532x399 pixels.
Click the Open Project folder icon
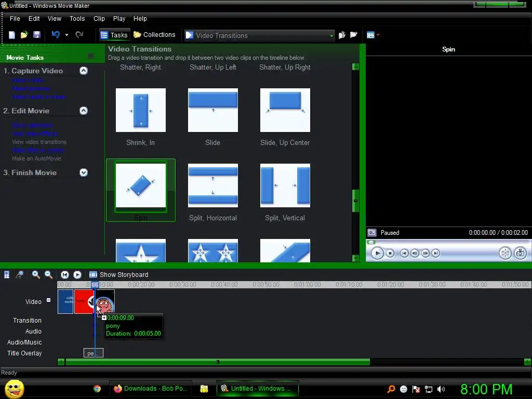pyautogui.click(x=24, y=35)
